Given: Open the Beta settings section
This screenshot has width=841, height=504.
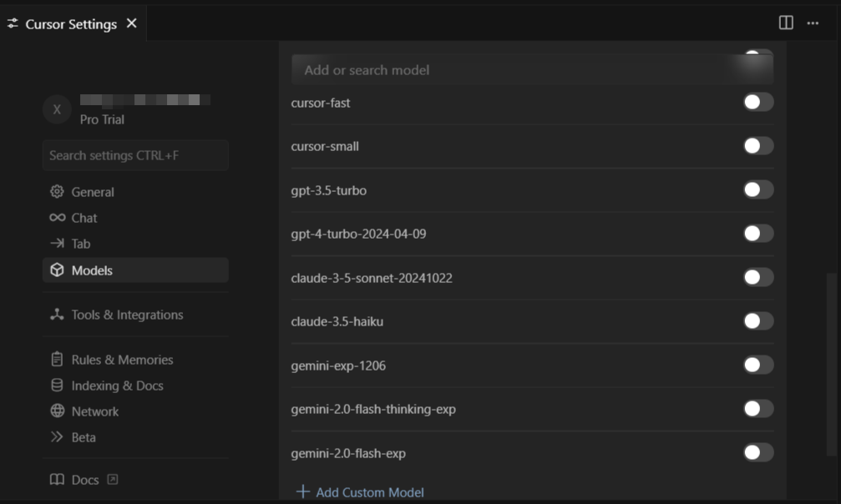Looking at the screenshot, I should 135,437.
